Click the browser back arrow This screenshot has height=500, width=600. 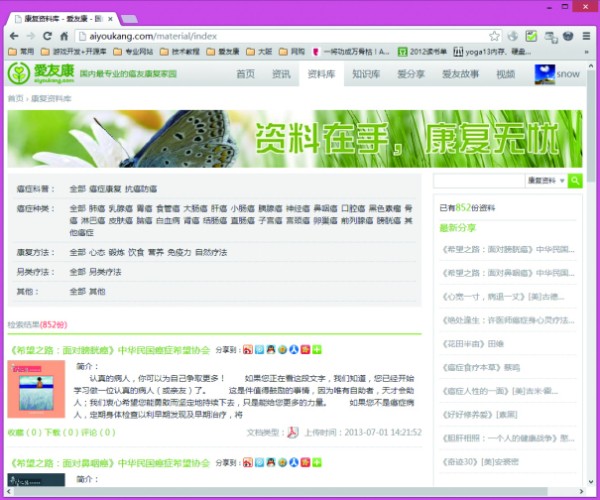click(x=13, y=36)
